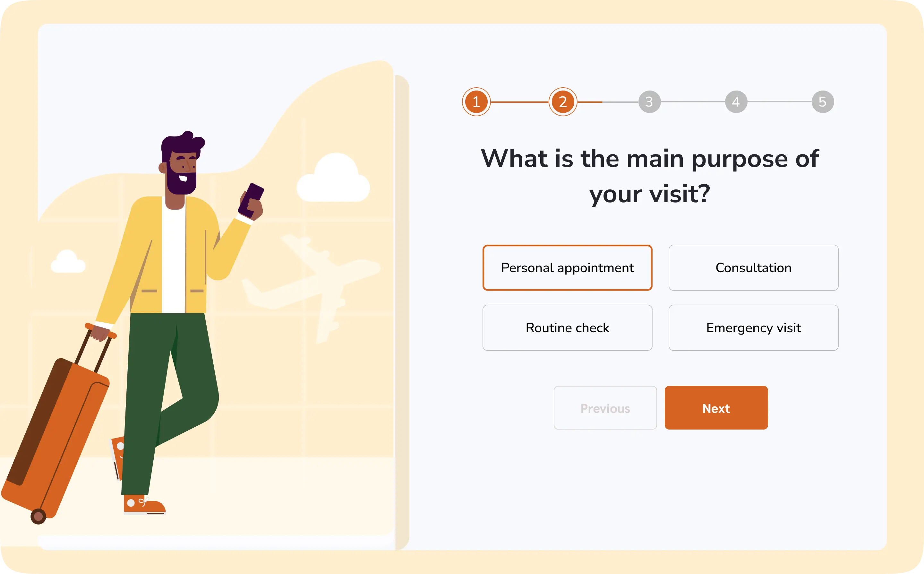The height and width of the screenshot is (574, 924).
Task: Click the progress line between steps 1 and 2
Action: pos(519,102)
